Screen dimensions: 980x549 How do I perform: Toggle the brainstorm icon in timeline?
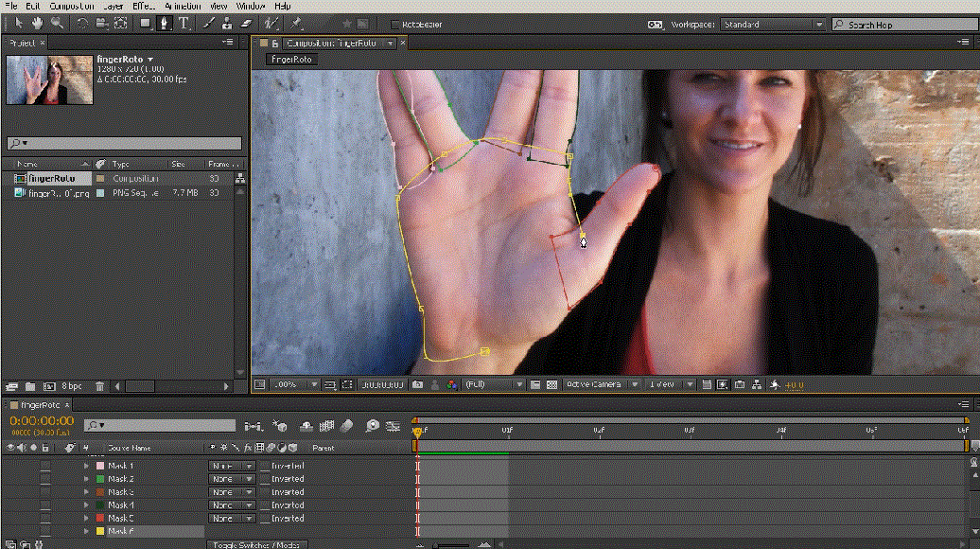(x=372, y=427)
